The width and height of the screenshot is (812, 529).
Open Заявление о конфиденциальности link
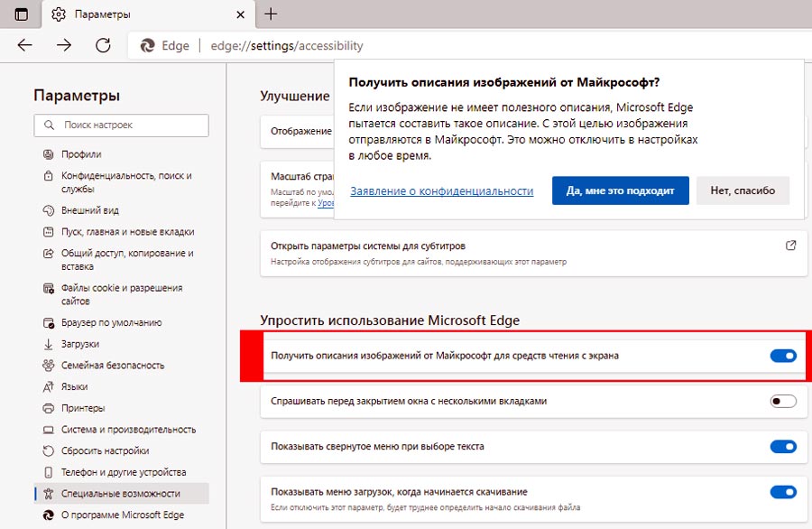442,190
